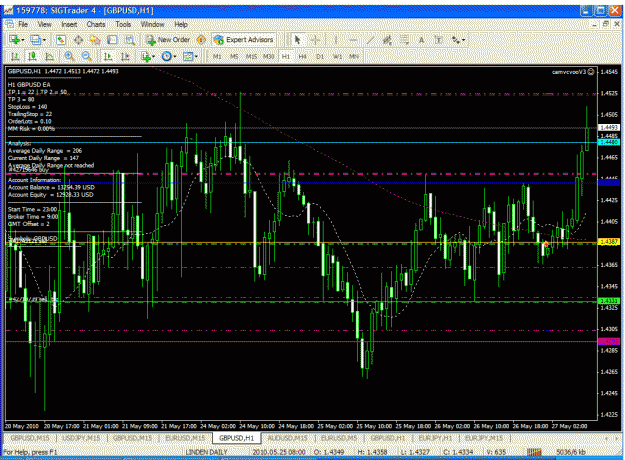625x460 pixels.
Task: Open the Profiles toolbar icon
Action: 35,40
